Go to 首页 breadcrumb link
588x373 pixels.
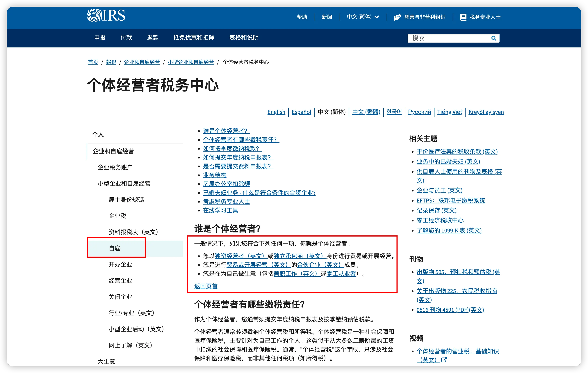click(x=93, y=62)
